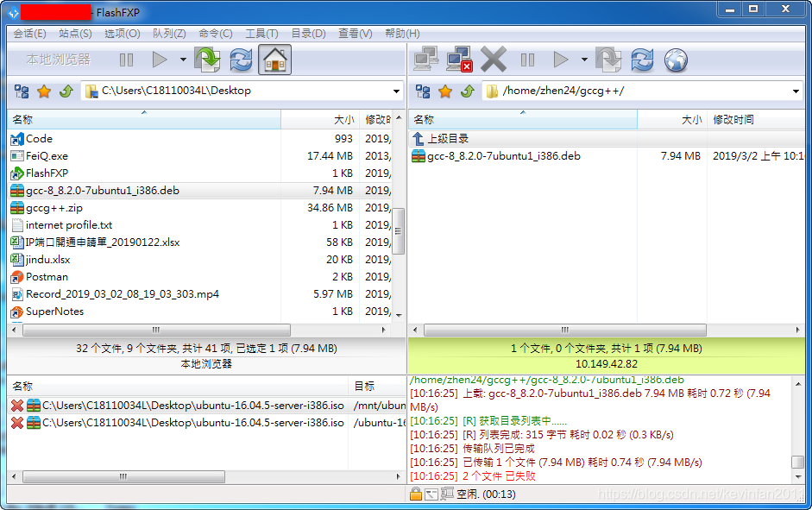This screenshot has width=812, height=510.
Task: Sort remote files by 大小 column header
Action: 672,120
